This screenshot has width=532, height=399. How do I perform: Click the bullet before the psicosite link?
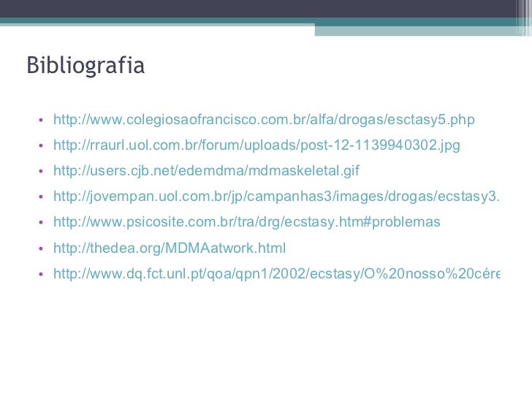pos(41,222)
